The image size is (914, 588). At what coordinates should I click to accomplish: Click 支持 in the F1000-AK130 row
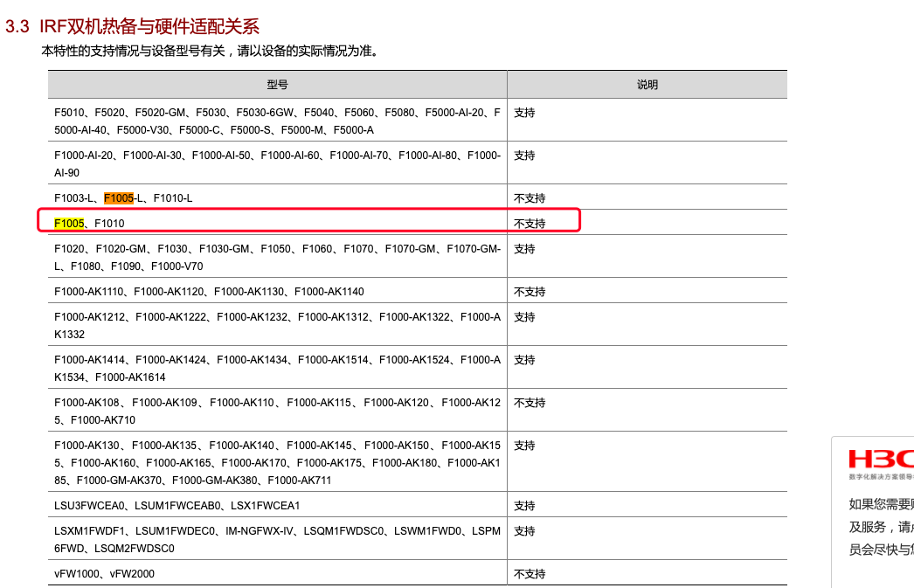pyautogui.click(x=524, y=446)
